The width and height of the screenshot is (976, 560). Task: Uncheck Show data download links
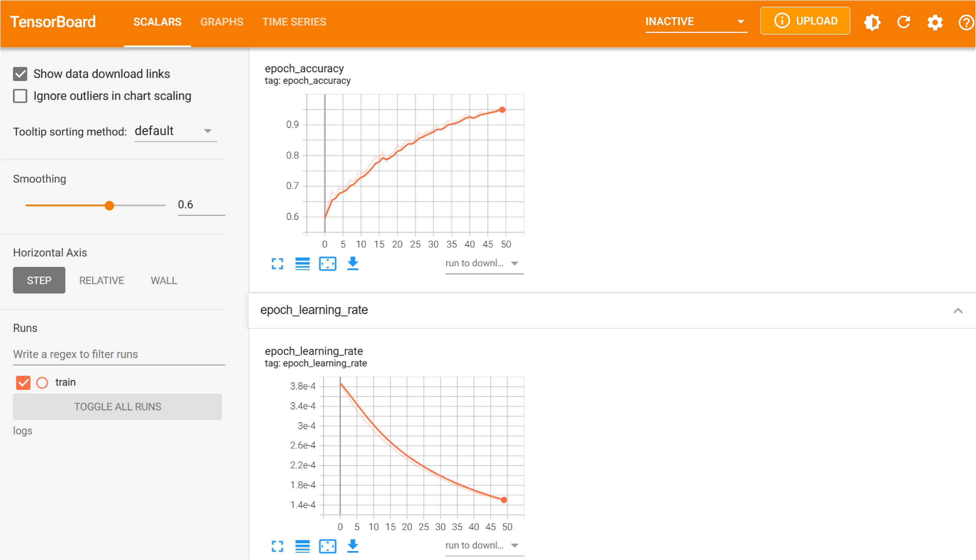tap(20, 74)
